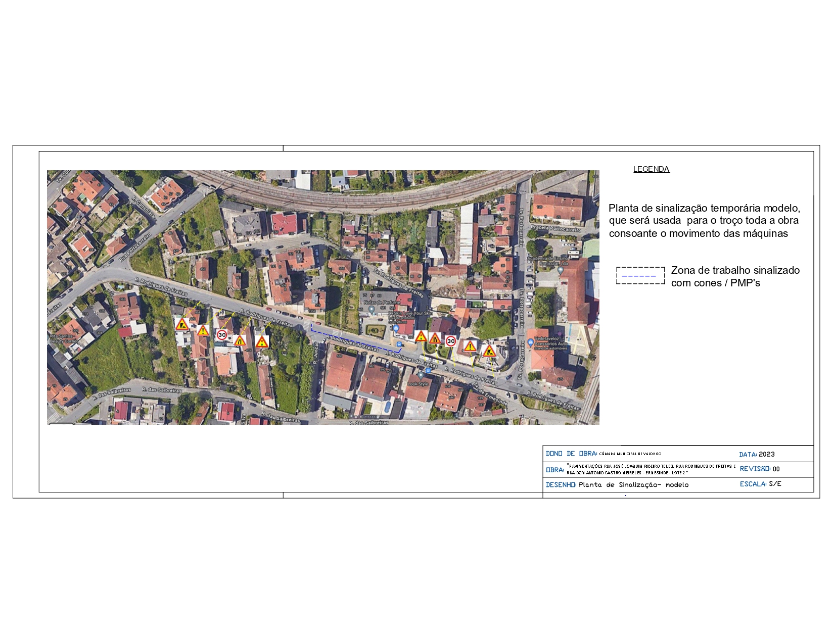Click the LEGENDA underlined heading
The width and height of the screenshot is (834, 644).
coord(651,169)
